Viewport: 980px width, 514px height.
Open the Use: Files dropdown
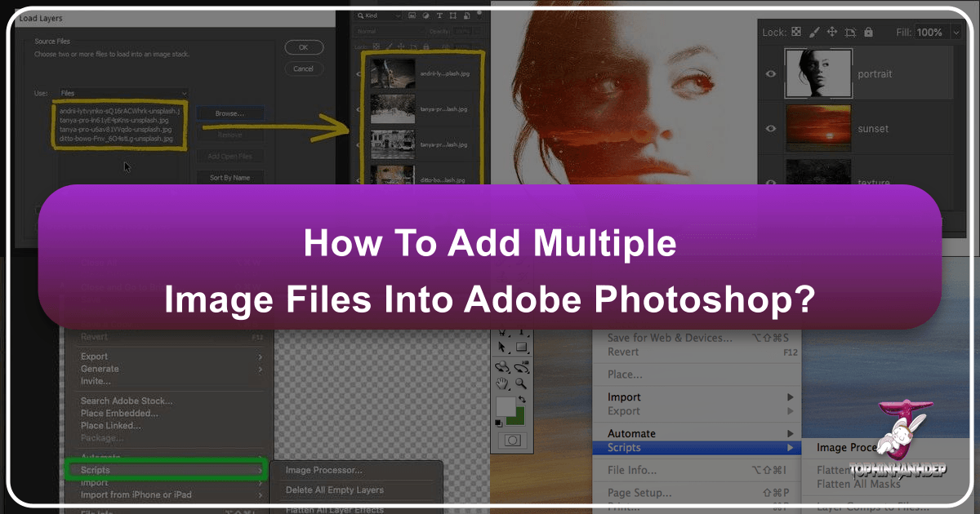pos(123,93)
